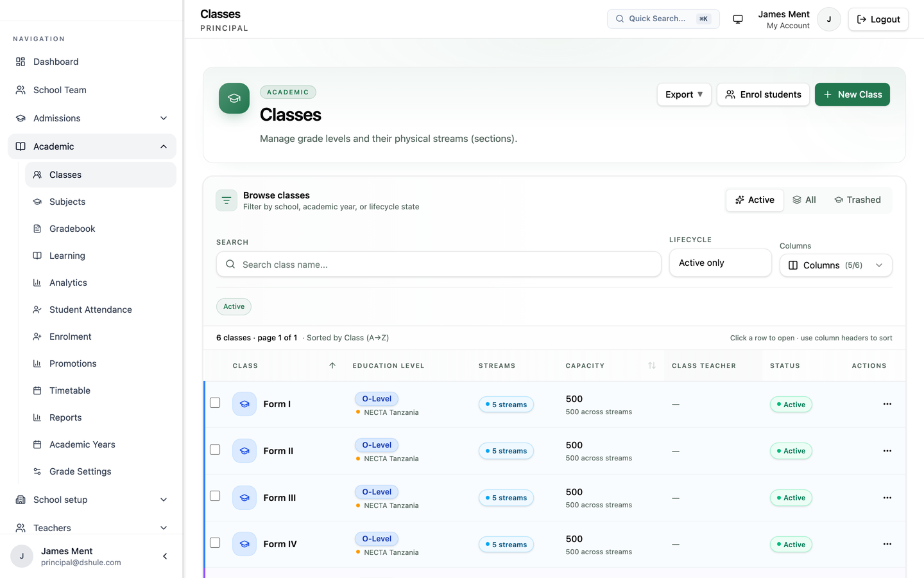Click the Timetable calendar icon

[37, 390]
